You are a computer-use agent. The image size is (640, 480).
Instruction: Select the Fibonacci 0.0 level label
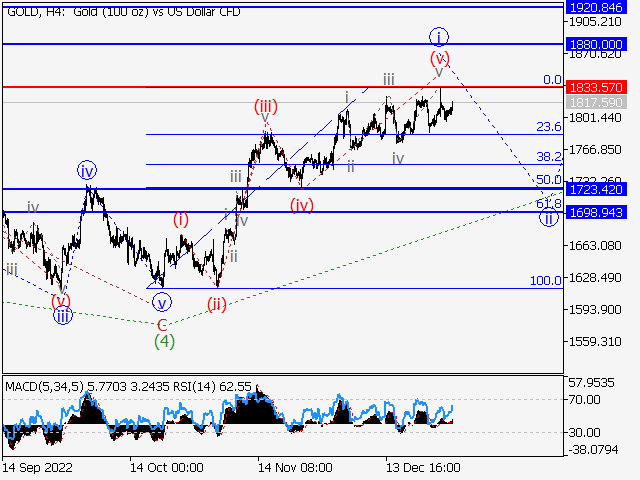coord(552,80)
